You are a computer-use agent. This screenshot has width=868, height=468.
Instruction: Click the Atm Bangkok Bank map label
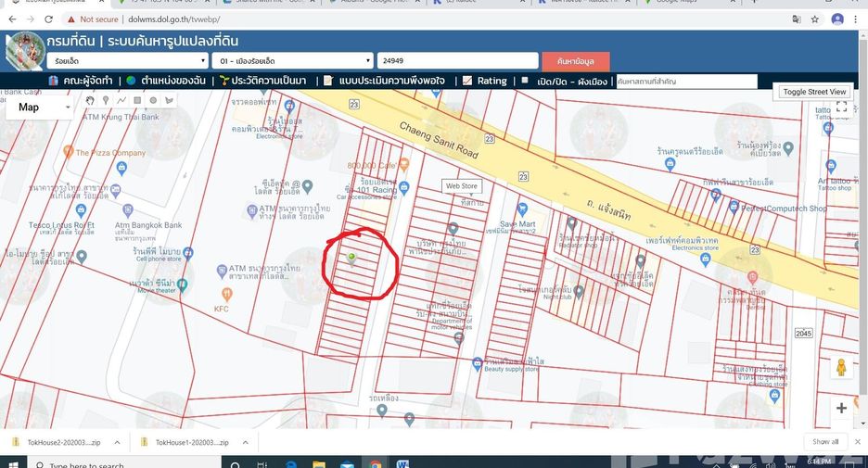tap(148, 225)
